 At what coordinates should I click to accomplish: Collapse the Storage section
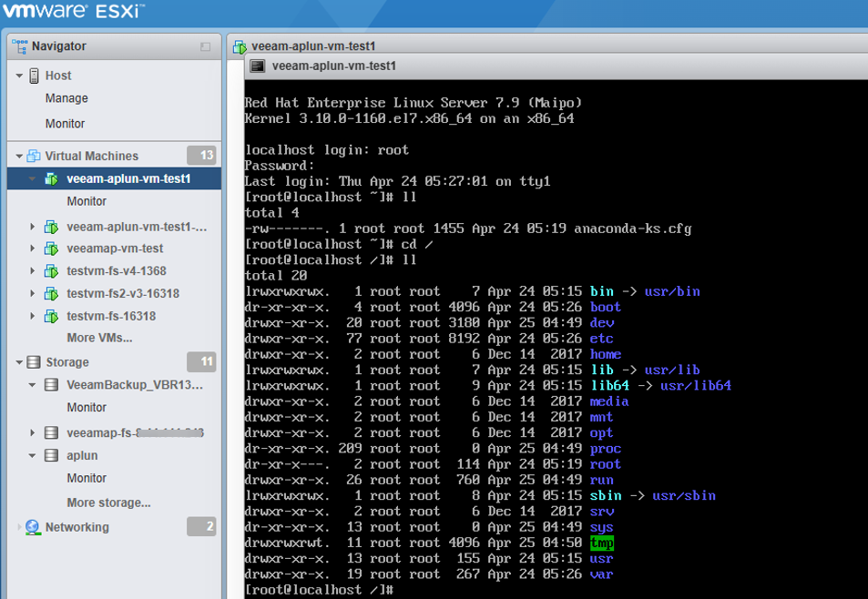pos(19,363)
